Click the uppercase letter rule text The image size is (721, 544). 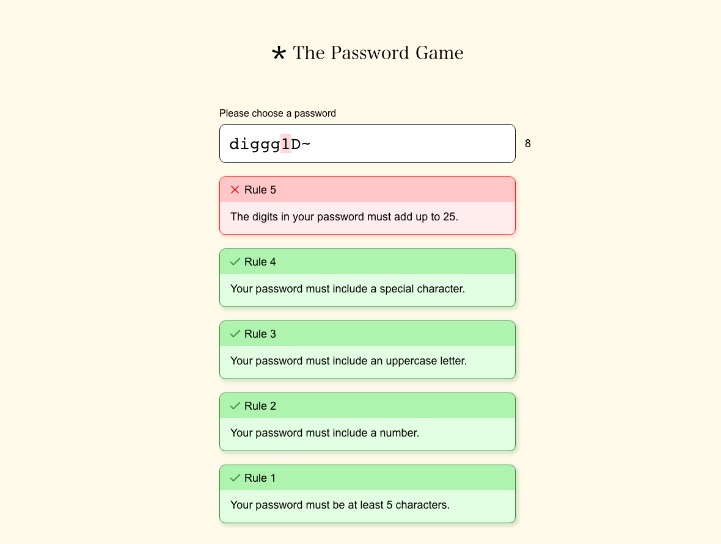tap(349, 361)
